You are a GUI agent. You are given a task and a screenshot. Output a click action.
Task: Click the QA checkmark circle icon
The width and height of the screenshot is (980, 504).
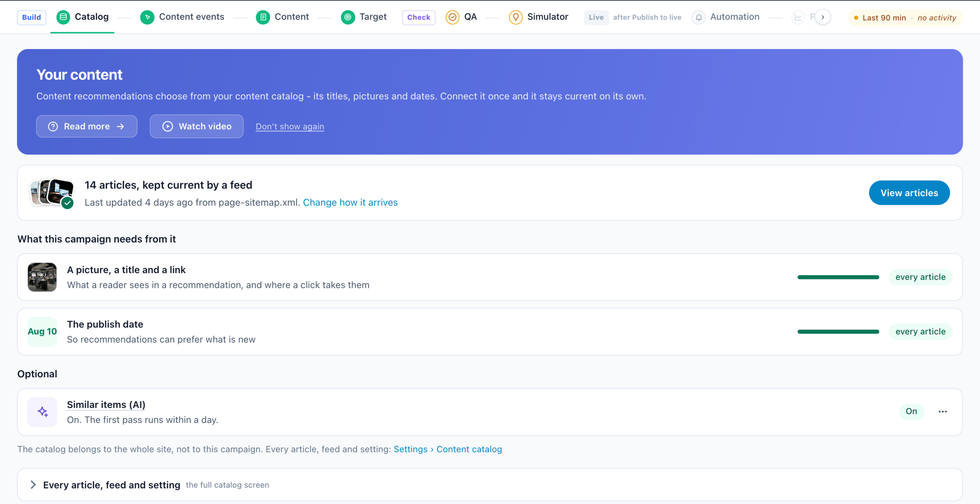coord(452,17)
